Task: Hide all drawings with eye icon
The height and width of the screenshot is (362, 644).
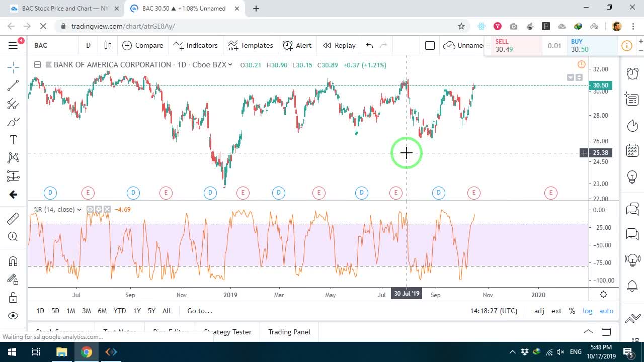Action: point(13,316)
